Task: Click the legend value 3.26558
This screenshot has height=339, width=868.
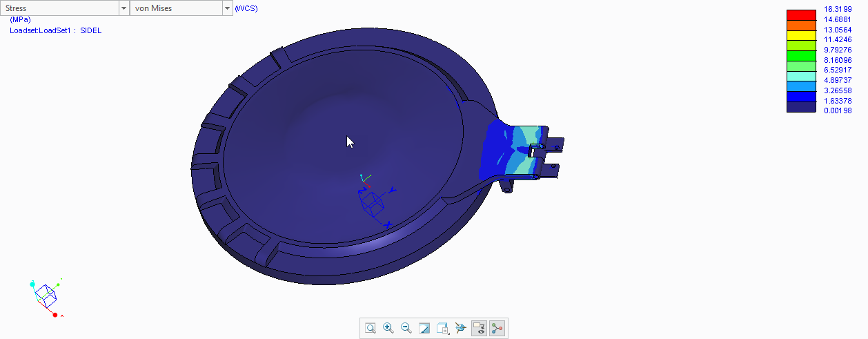Action: tap(837, 90)
